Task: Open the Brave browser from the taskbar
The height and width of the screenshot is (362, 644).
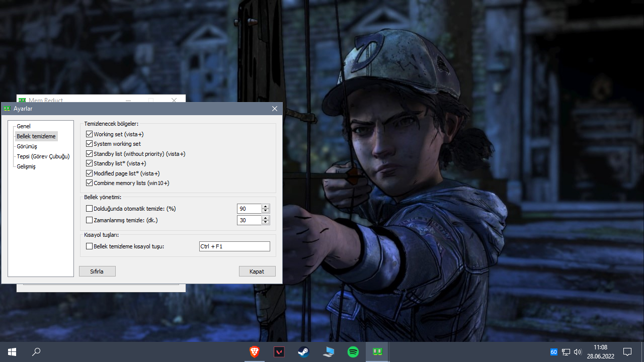Action: click(255, 352)
